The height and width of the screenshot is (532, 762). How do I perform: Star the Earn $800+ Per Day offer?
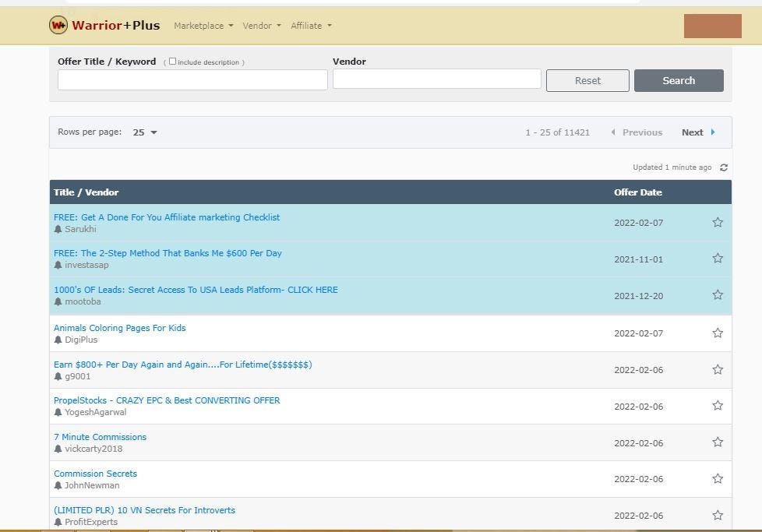tap(718, 370)
